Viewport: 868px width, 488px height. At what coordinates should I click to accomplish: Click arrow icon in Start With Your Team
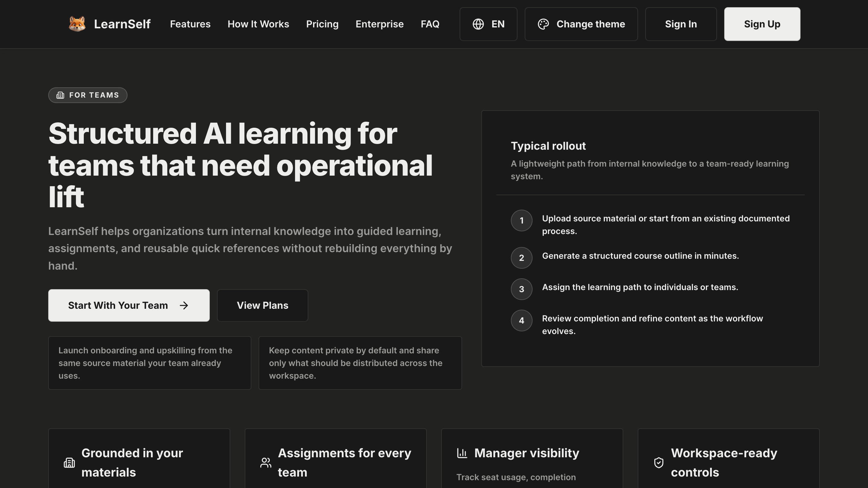point(184,305)
